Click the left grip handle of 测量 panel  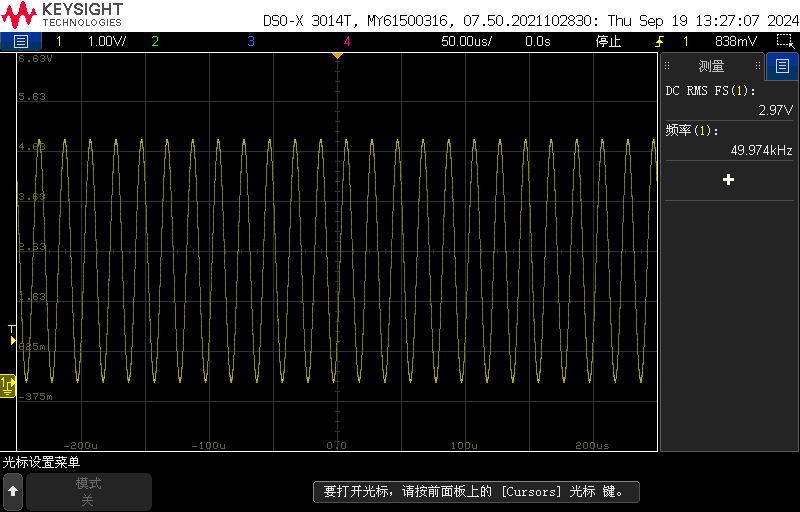667,66
